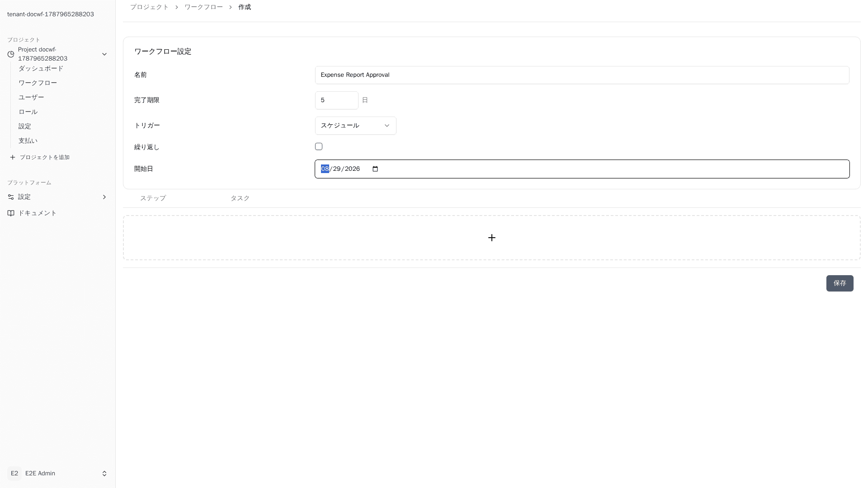Open 支払い in the sidebar

pos(28,141)
